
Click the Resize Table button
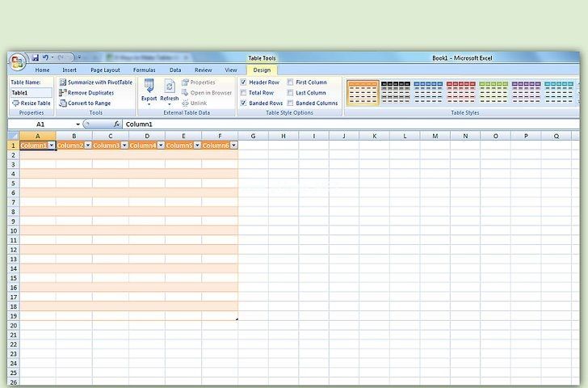31,103
